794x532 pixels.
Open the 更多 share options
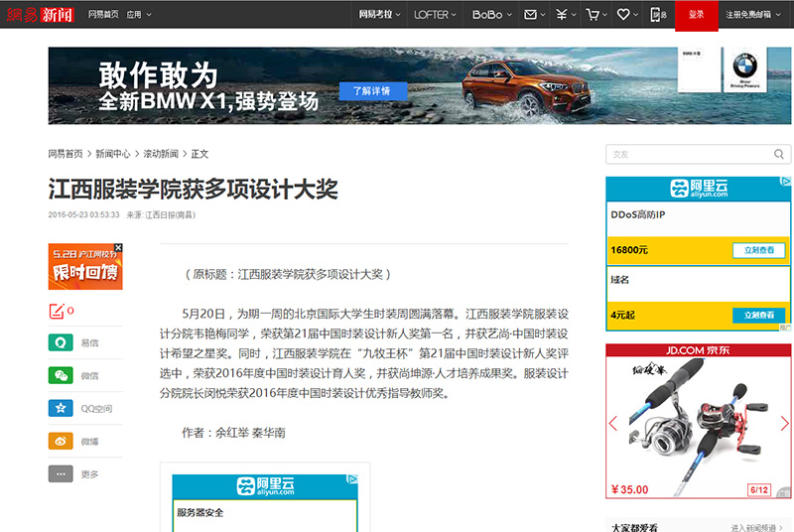tap(62, 473)
